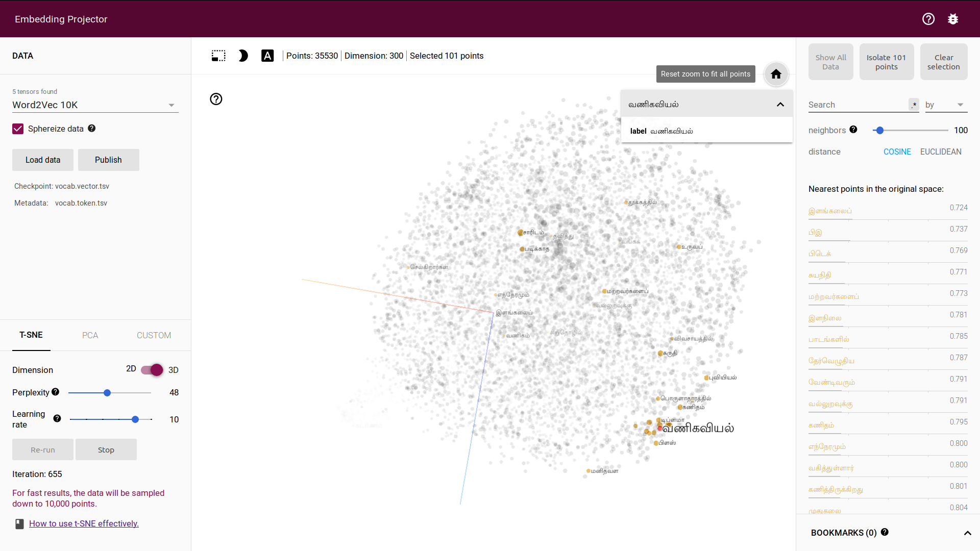Image resolution: width=980 pixels, height=551 pixels.
Task: Click home icon to reset zoom
Action: coord(776,74)
